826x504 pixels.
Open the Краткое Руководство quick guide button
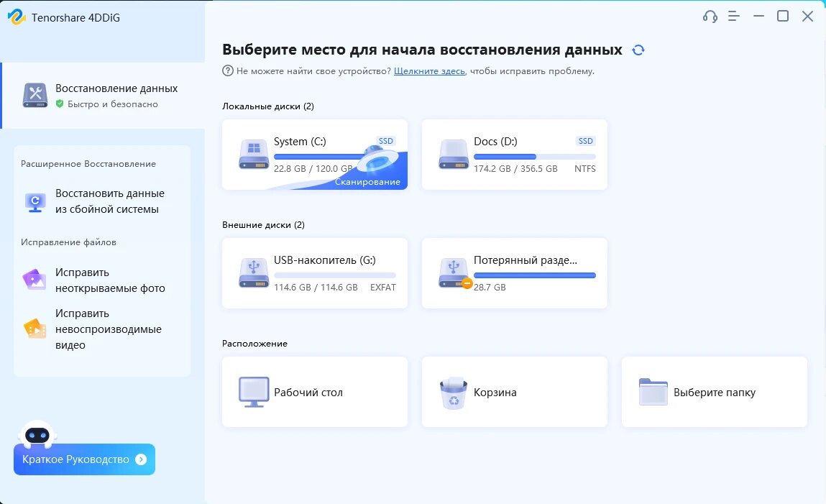point(84,459)
